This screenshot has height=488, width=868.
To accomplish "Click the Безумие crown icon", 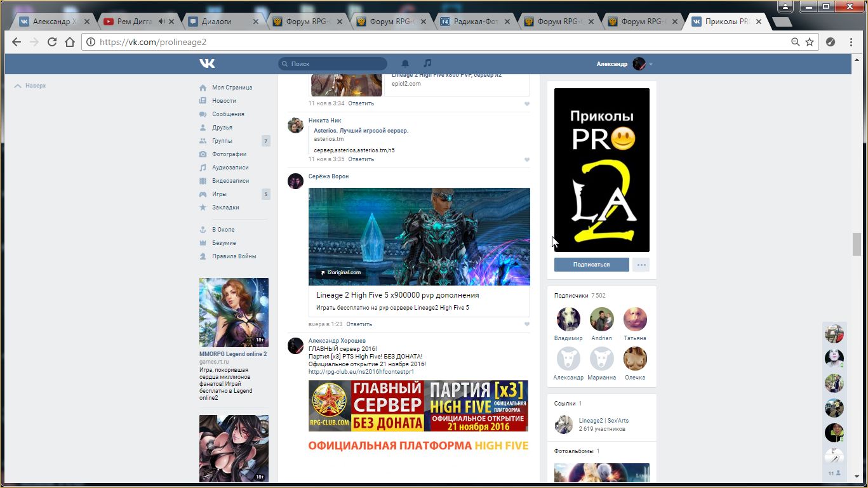I will pos(203,243).
